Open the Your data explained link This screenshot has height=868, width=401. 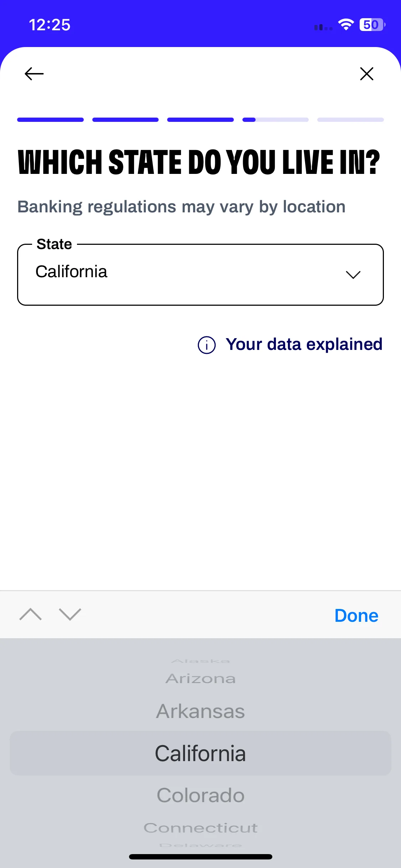click(x=304, y=345)
